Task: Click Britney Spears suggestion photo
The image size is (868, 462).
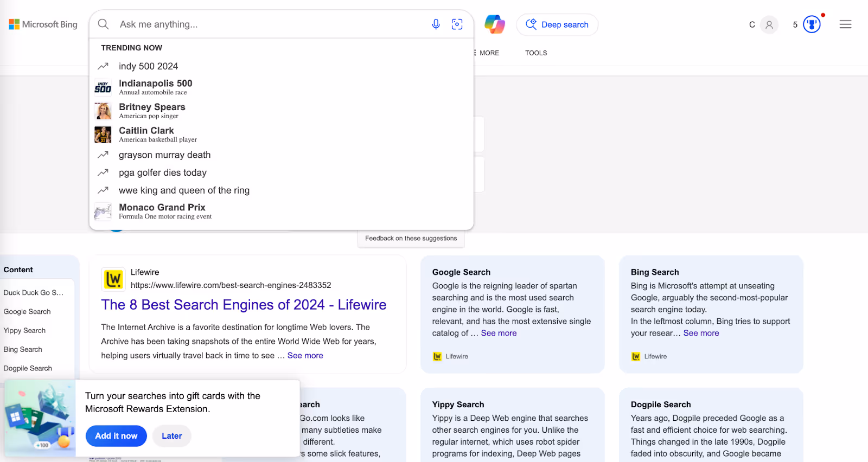Action: (103, 111)
